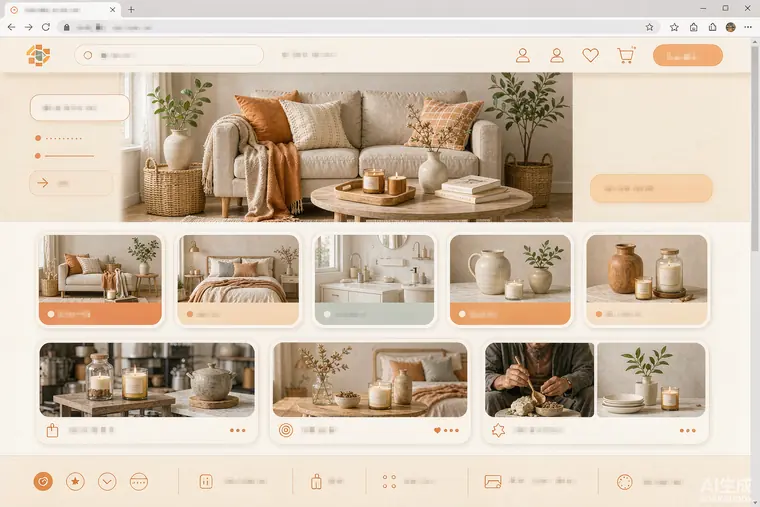Click the browser share icon beside the avatar
This screenshot has height=507, width=760.
(x=712, y=27)
